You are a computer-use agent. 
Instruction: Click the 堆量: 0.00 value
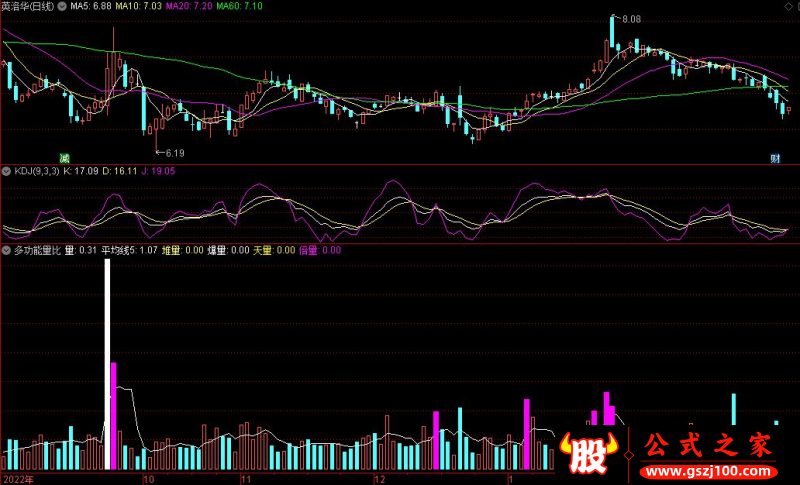point(183,250)
